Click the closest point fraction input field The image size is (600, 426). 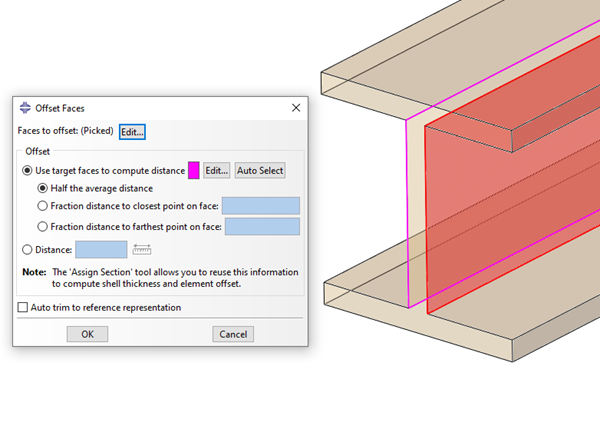click(261, 206)
